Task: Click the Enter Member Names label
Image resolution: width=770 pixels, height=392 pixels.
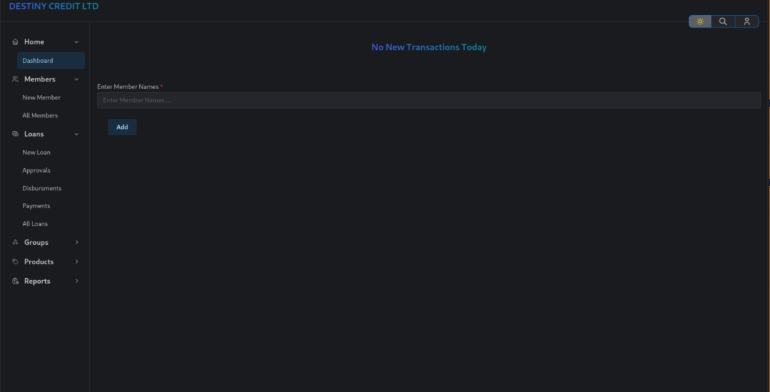Action: (128, 86)
